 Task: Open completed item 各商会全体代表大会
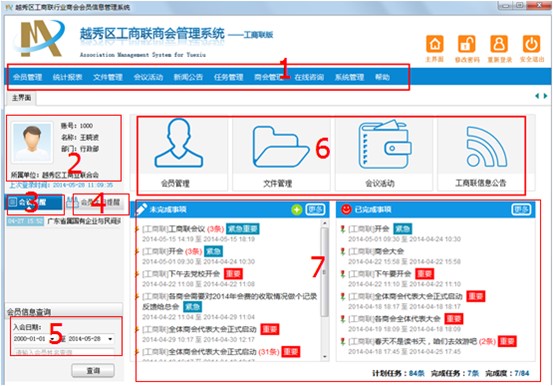point(394,319)
